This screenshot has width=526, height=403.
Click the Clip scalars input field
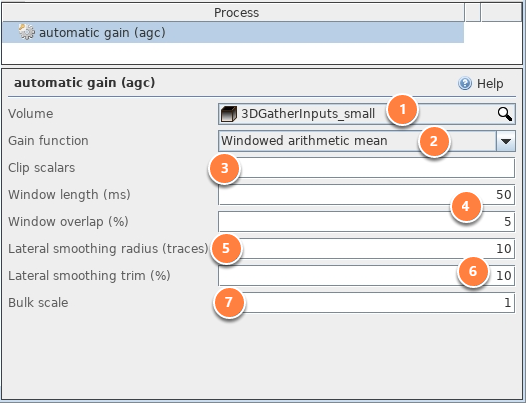click(x=367, y=168)
